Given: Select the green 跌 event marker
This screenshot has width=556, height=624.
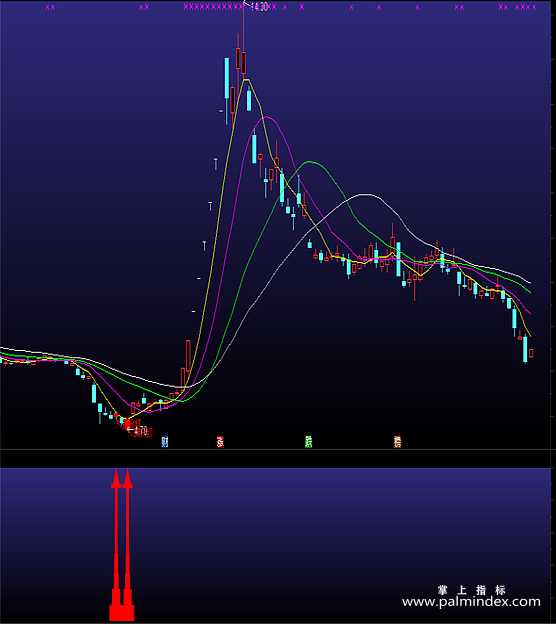Looking at the screenshot, I should pyautogui.click(x=308, y=442).
